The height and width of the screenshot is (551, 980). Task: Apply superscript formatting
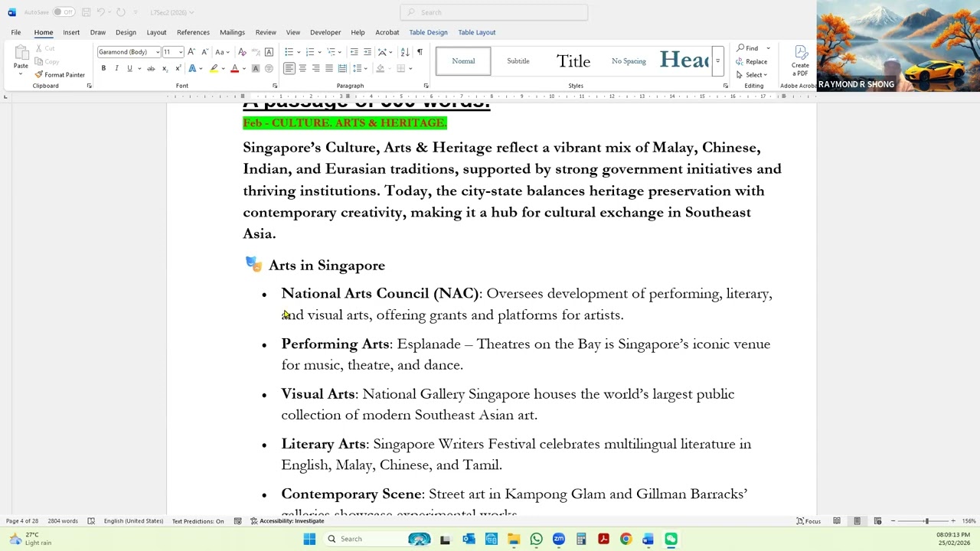pyautogui.click(x=178, y=69)
